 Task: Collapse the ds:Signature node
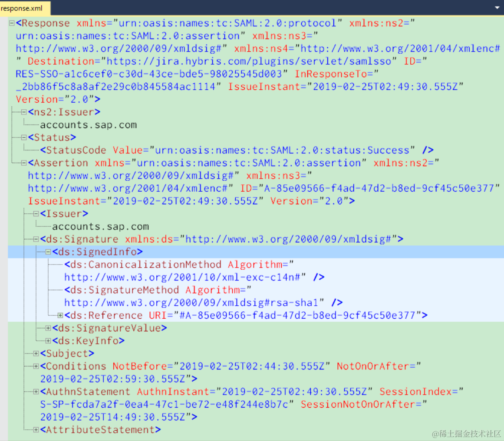[x=36, y=239]
